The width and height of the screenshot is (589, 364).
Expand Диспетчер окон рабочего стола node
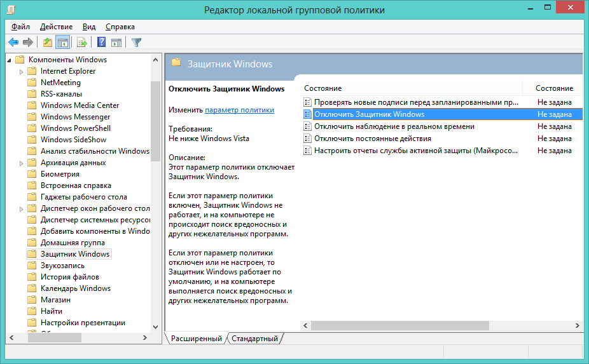pyautogui.click(x=22, y=208)
